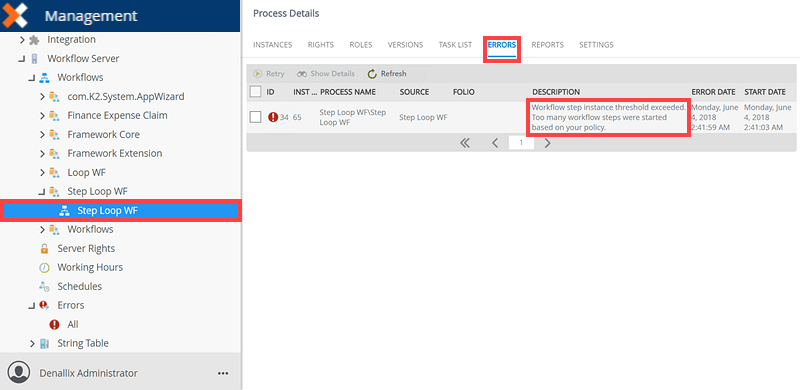The width and height of the screenshot is (800, 390).
Task: Click the Show Details button
Action: click(326, 74)
